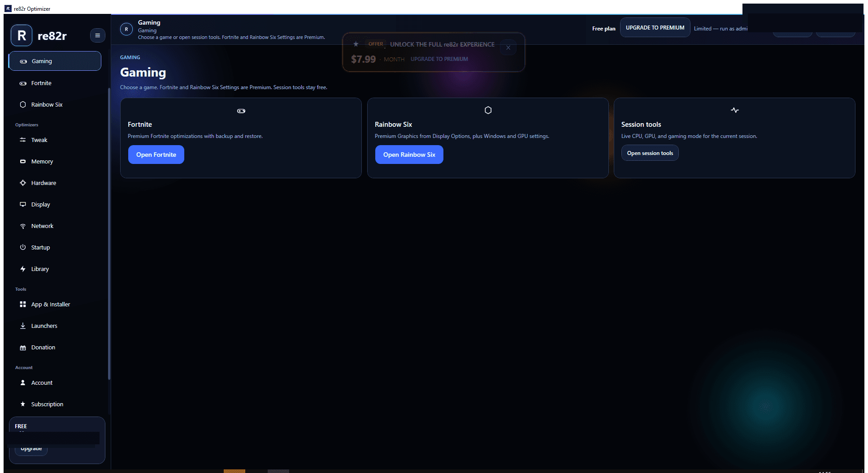
Task: Click the Subscription star icon
Action: point(23,404)
